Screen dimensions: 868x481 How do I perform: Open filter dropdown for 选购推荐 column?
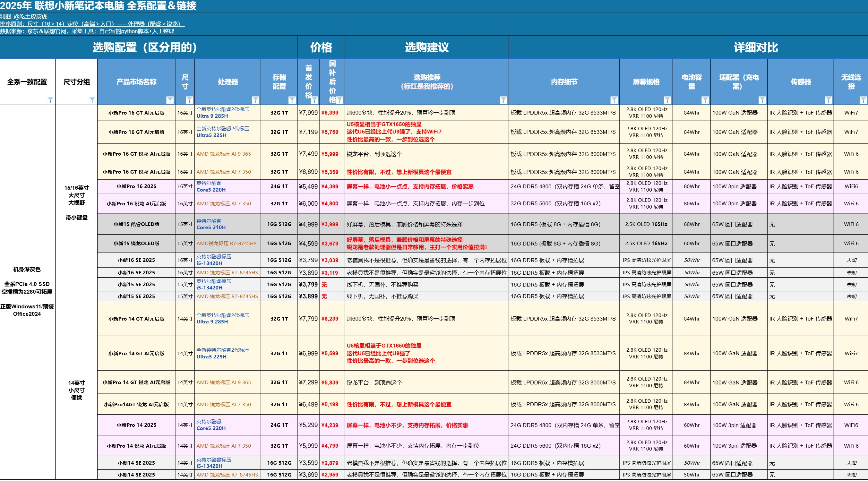(503, 100)
